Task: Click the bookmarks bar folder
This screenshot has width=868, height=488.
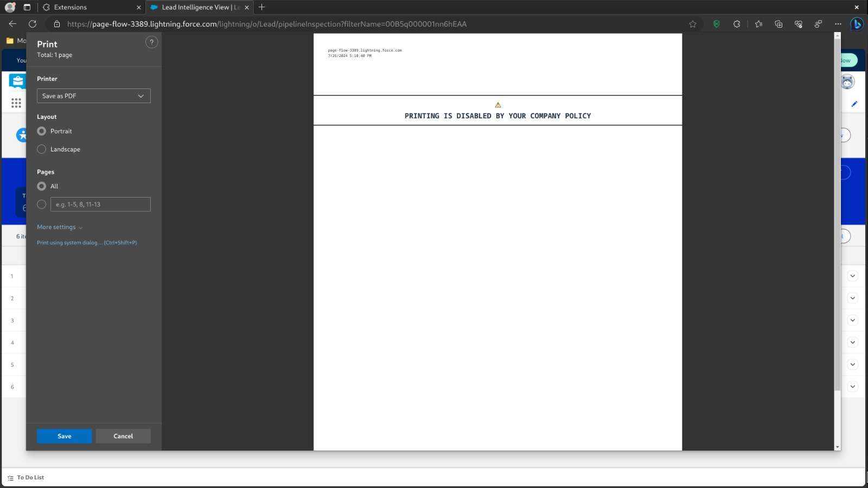Action: (15, 41)
